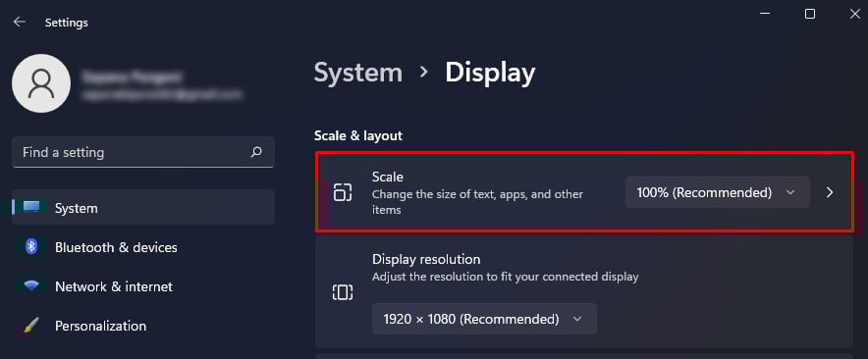Click the search magnifier icon
Screen dimensions: 868x359
point(256,152)
